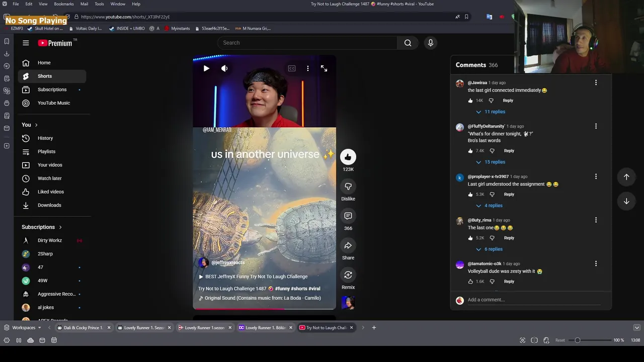The height and width of the screenshot is (362, 644).
Task: Start voice search with the microphone
Action: [430, 43]
